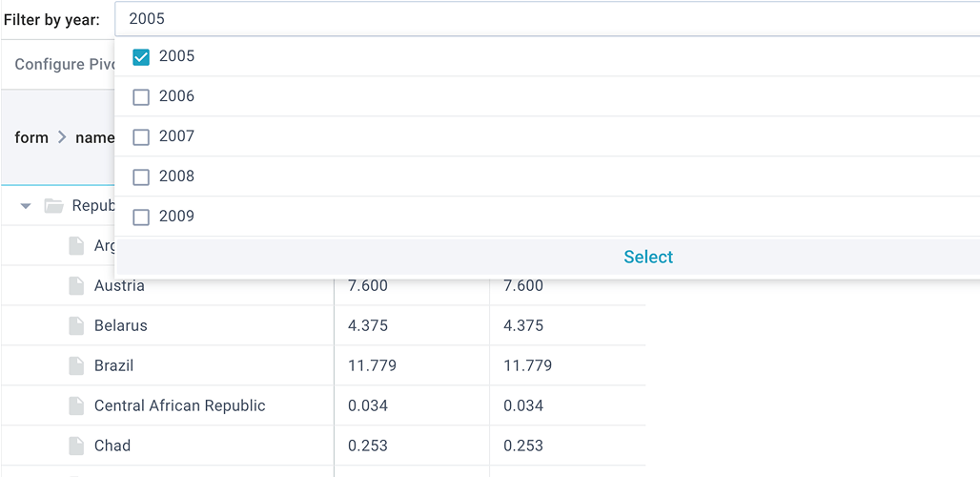Click the form breadcrumb label

31,137
